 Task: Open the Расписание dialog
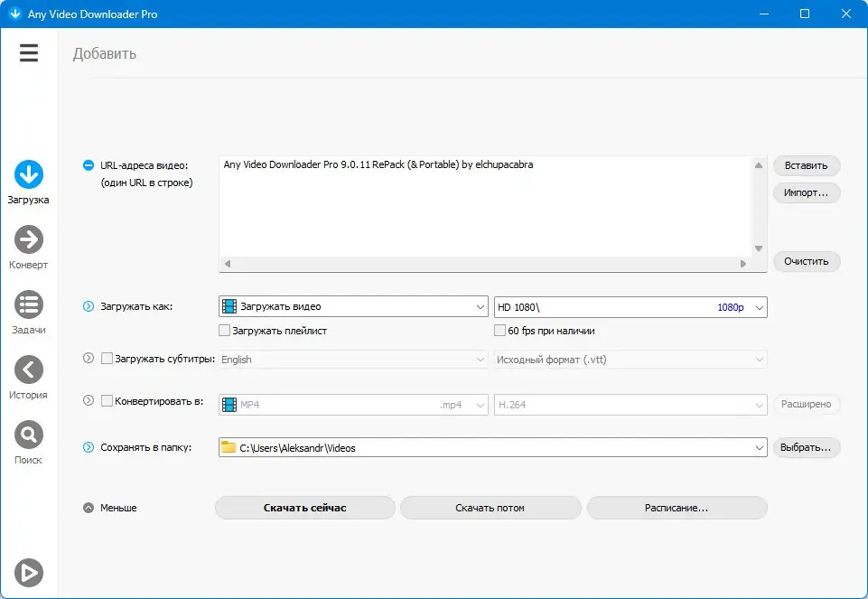tap(677, 508)
